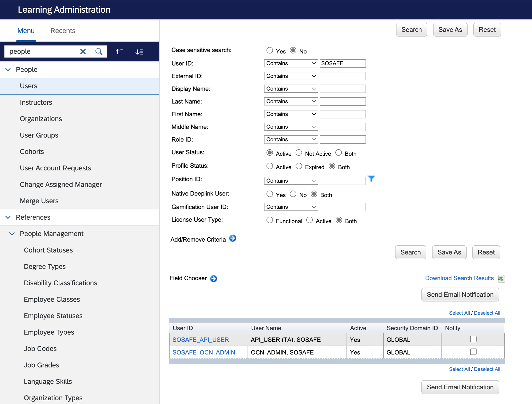Open User ID Contains dropdown
Viewport: 532px width, 404px height.
pyautogui.click(x=291, y=63)
